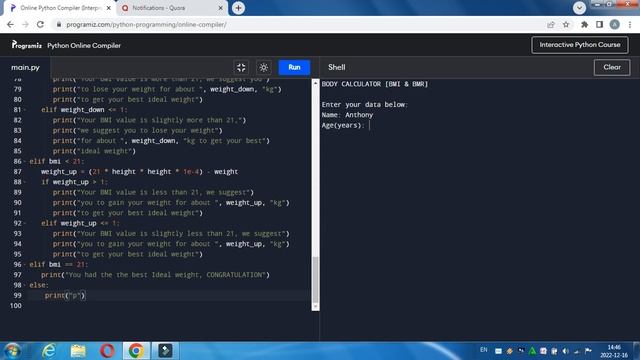Click the Shell panel label
640x360 pixels.
click(x=337, y=67)
